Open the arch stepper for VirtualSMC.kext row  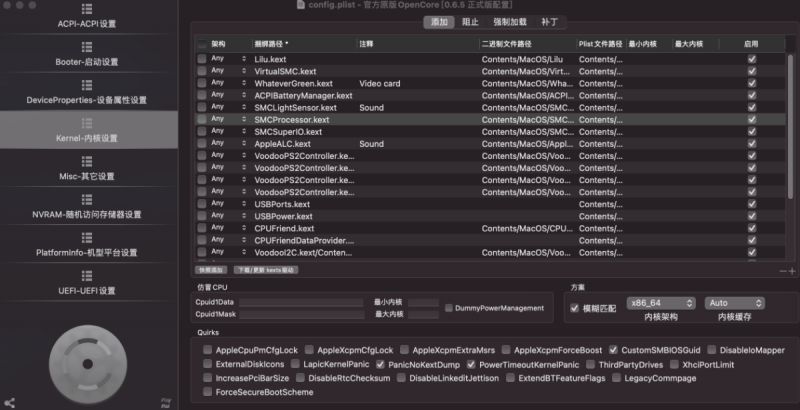244,71
